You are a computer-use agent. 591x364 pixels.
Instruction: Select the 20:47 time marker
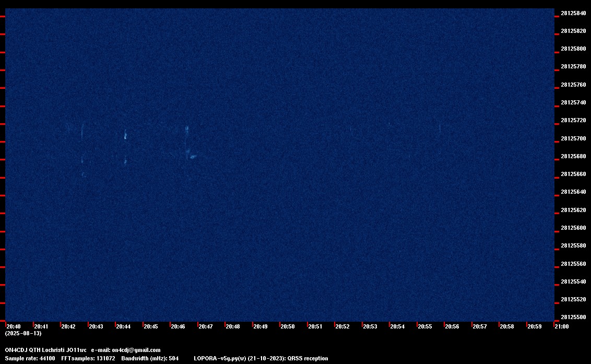205,326
